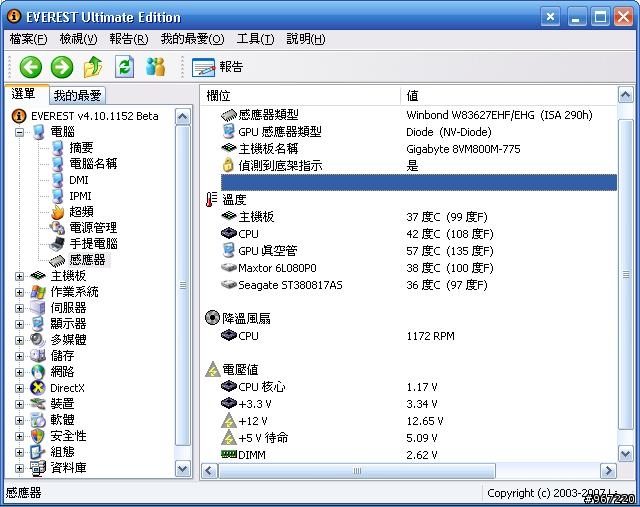Click the 多媒體 speaker icon
This screenshot has height=507, width=640.
(x=38, y=340)
